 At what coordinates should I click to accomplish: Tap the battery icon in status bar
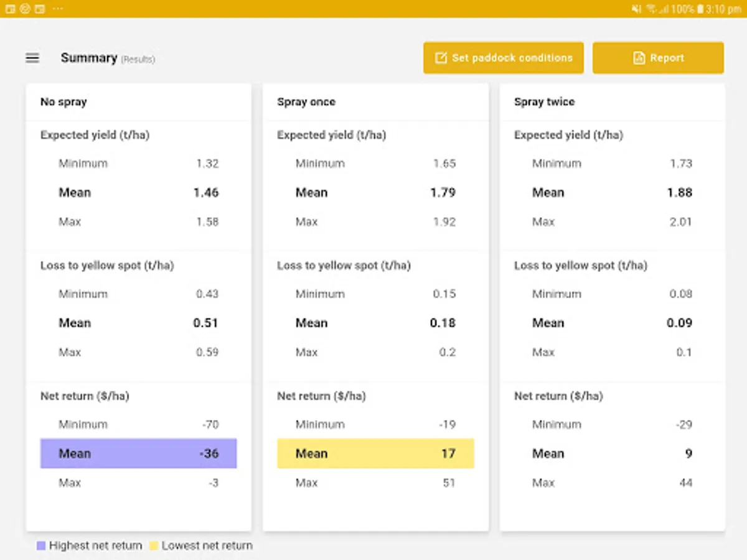(701, 9)
